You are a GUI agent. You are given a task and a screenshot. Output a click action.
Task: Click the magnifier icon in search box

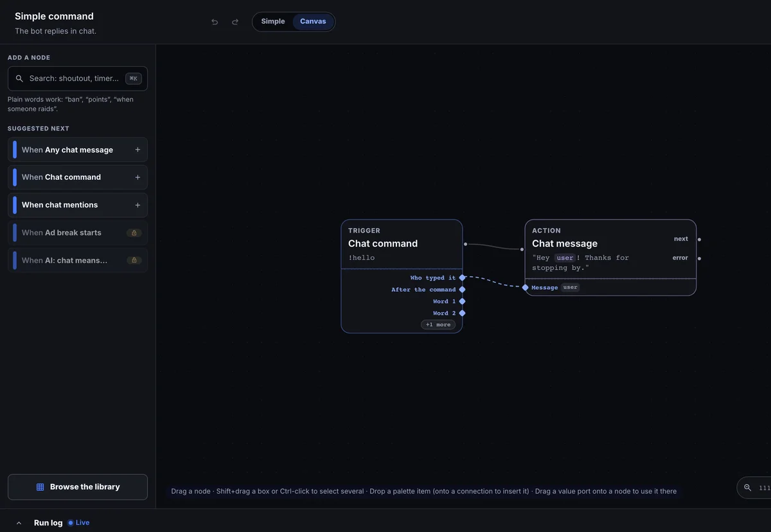pos(19,78)
